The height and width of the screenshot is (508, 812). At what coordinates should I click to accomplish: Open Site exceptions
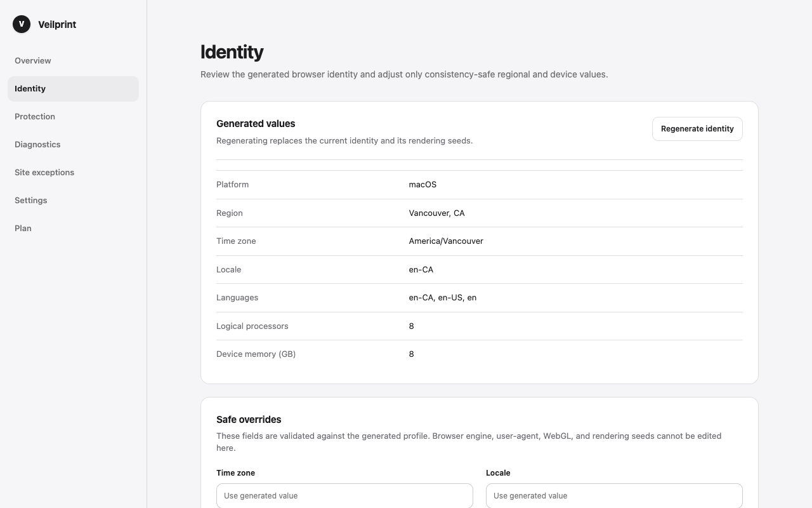[73, 173]
